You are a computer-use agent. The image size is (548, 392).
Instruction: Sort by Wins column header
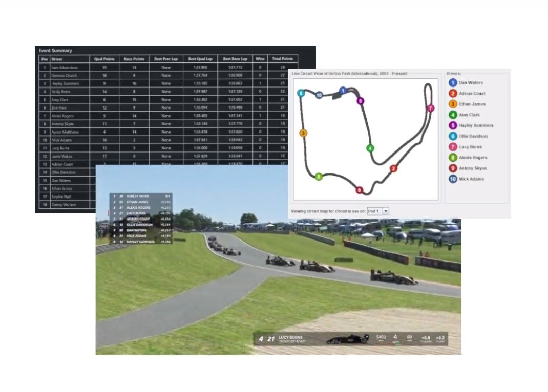pyautogui.click(x=260, y=59)
